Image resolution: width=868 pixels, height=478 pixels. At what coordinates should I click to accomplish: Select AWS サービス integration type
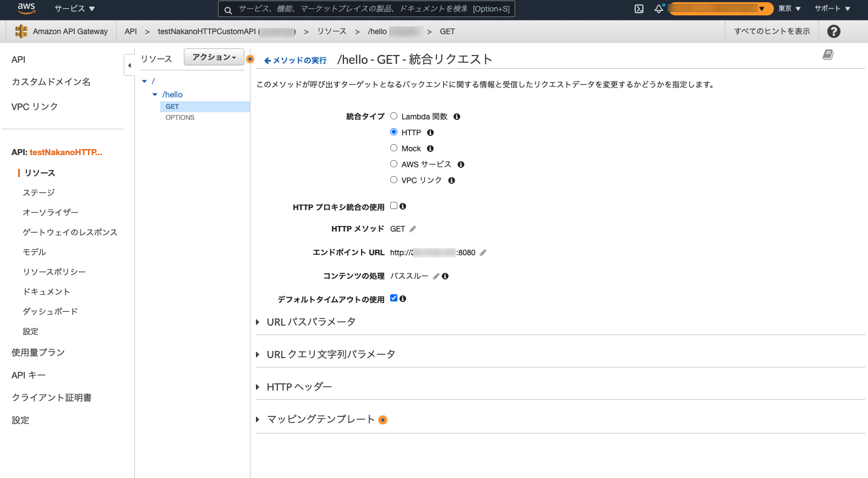click(x=394, y=164)
